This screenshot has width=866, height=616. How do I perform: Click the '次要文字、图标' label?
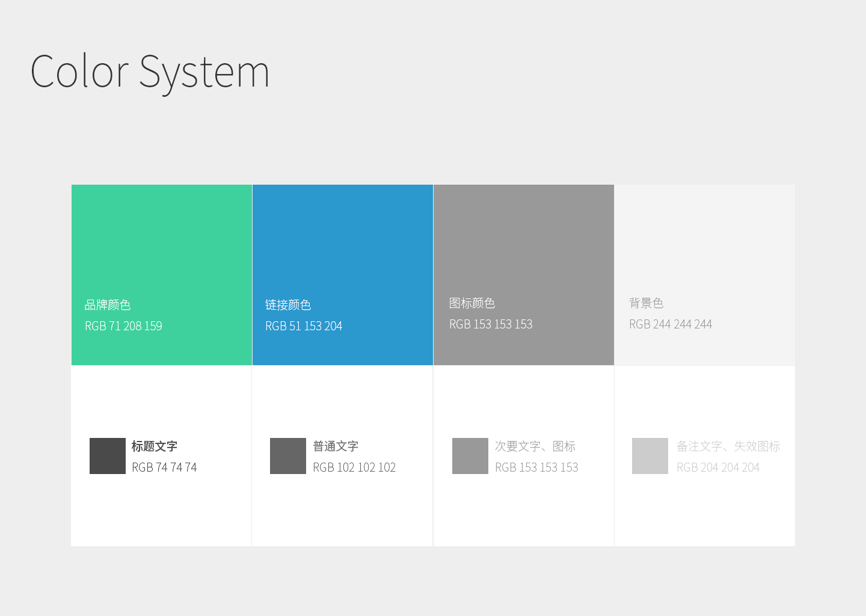(535, 446)
